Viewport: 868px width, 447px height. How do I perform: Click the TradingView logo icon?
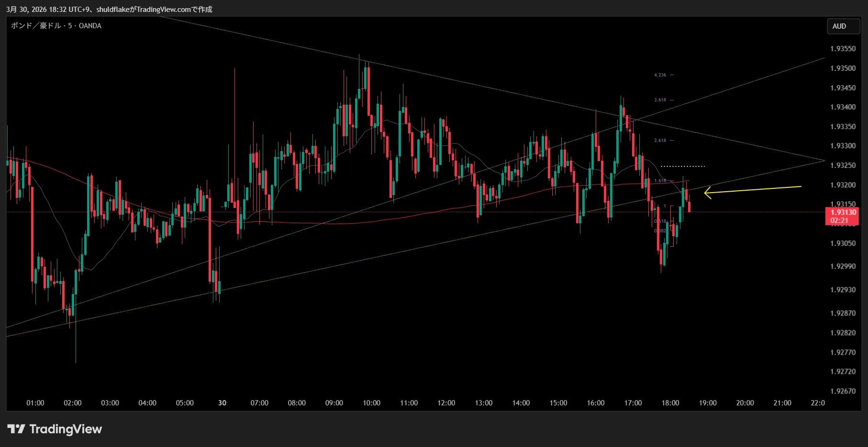[x=16, y=429]
